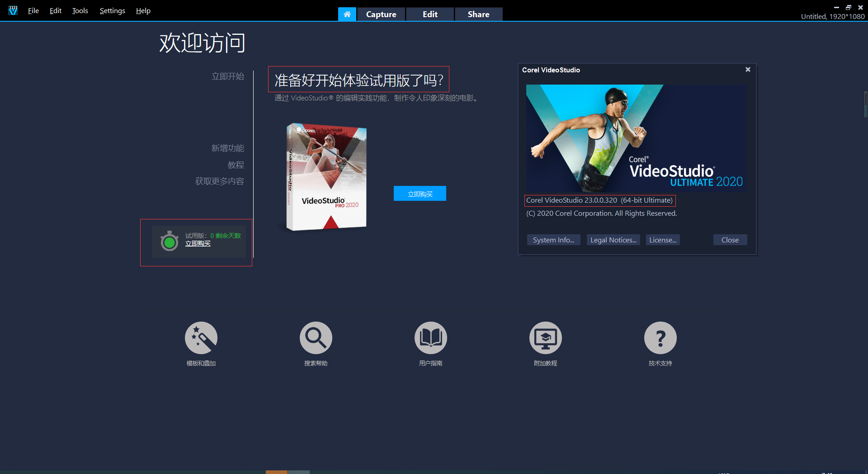
Task: Click the 准备好开始体验试用版了吗 heading
Action: tap(359, 80)
